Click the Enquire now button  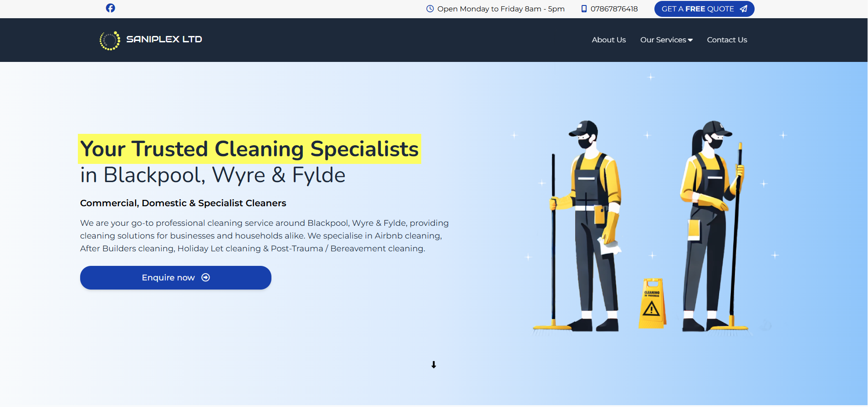pos(176,278)
